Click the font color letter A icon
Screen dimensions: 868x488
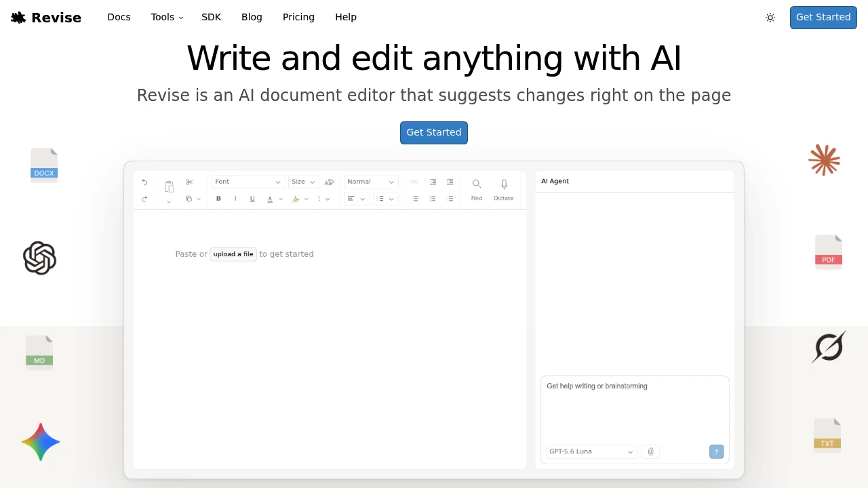tap(270, 199)
